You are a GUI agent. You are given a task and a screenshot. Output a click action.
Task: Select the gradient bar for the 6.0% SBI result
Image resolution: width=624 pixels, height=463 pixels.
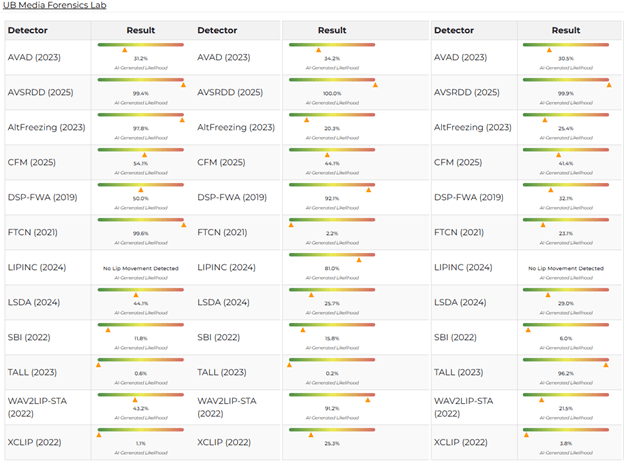566,323
